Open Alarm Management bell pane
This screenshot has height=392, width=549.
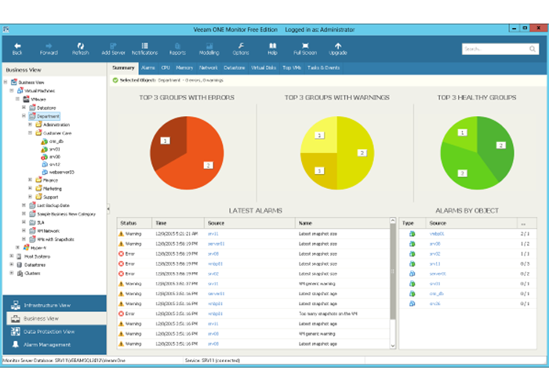point(55,345)
